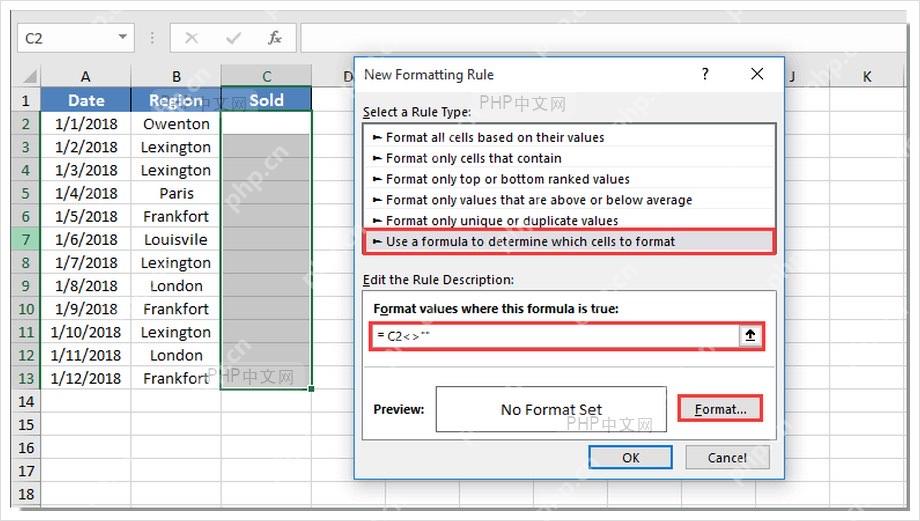
Task: Confirm the rule with OK
Action: tap(631, 458)
